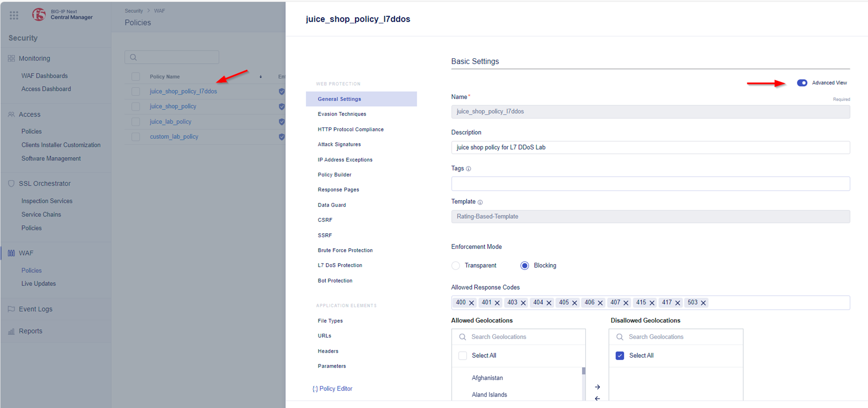Select Blocking enforcement mode
The image size is (868, 408).
[524, 265]
